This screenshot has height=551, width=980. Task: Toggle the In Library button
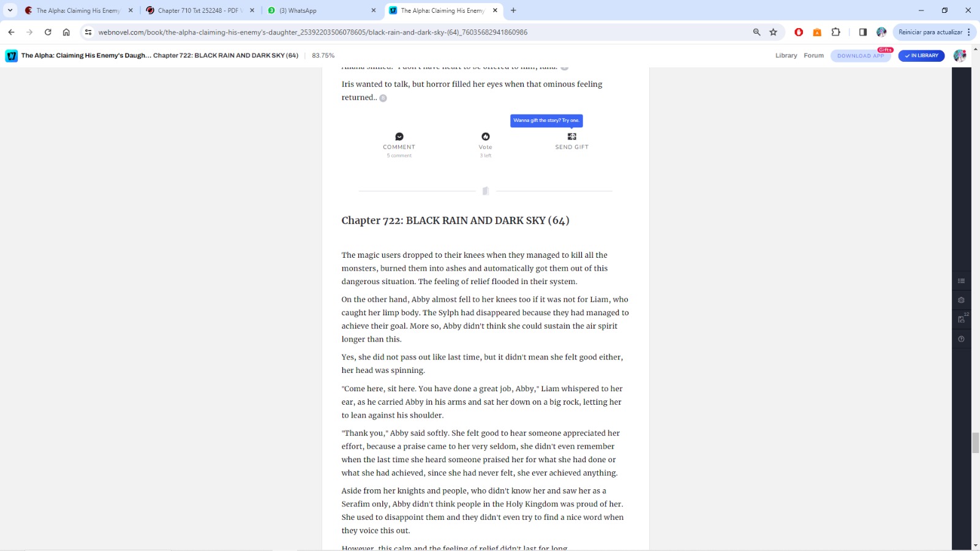tap(921, 56)
